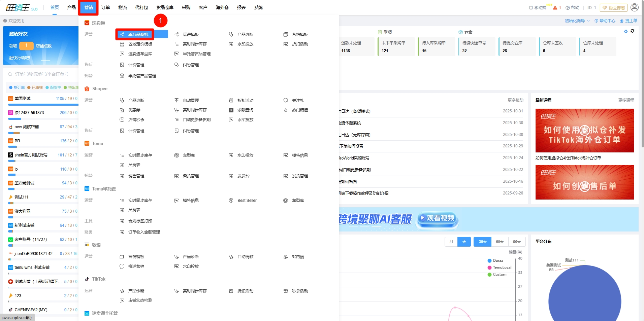Click the red warning alert icon
This screenshot has width=644, height=321.
(x=555, y=8)
